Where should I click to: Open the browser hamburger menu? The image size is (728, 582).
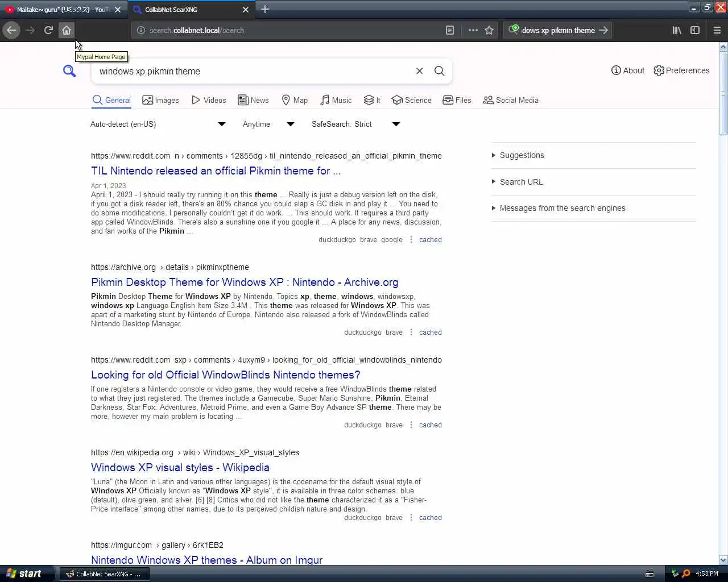point(717,30)
